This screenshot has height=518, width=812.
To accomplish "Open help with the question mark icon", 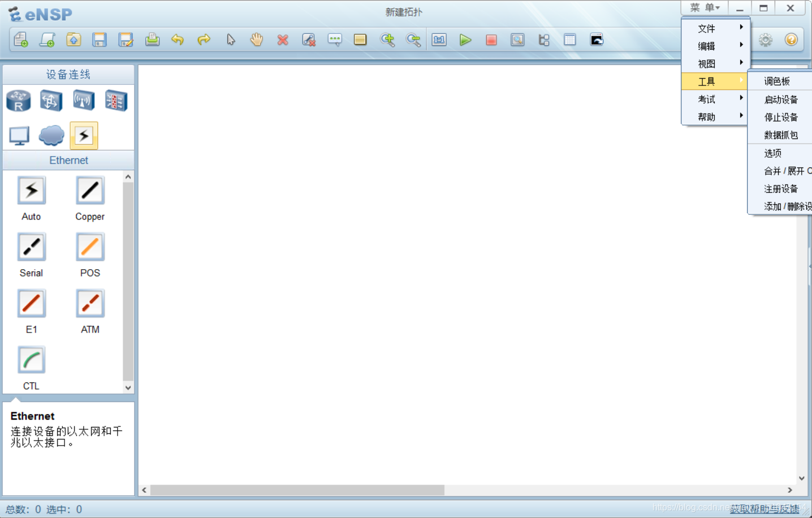I will (x=791, y=40).
